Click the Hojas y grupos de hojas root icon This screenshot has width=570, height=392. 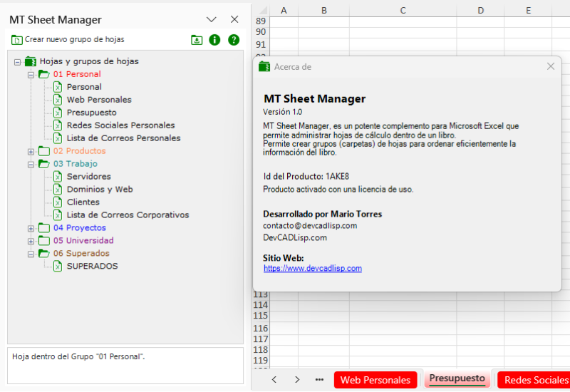click(x=31, y=61)
